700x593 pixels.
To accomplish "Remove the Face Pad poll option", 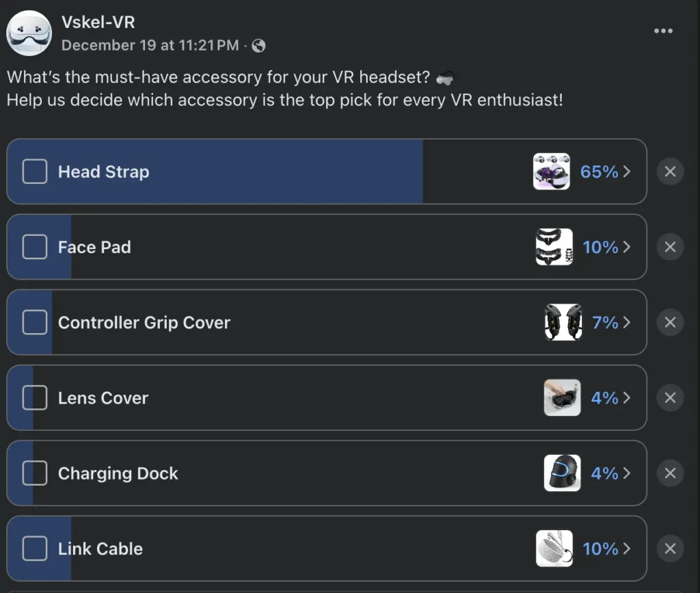I will pyautogui.click(x=670, y=247).
